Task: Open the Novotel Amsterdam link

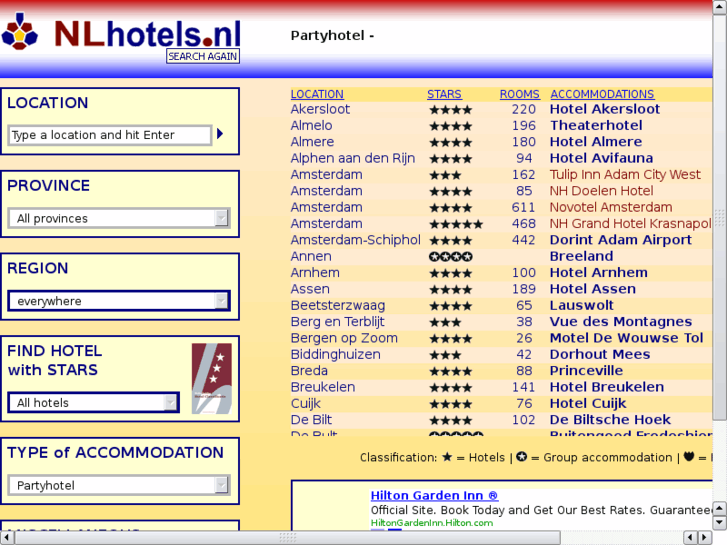Action: 611,207
